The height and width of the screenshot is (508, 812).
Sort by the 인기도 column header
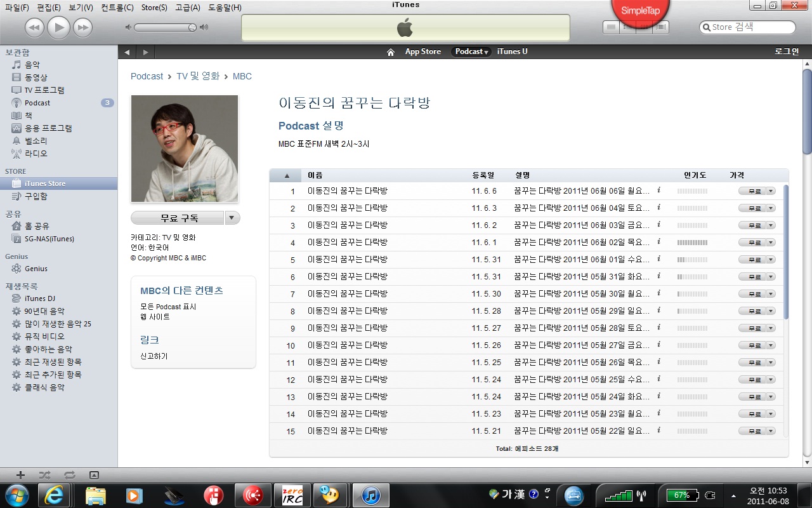(695, 175)
